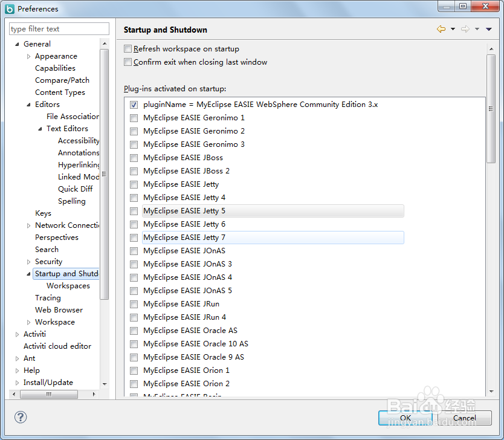Select MyEclipse EASIE Jetty 6 row
Screen dimensions: 504x440
[x=184, y=224]
